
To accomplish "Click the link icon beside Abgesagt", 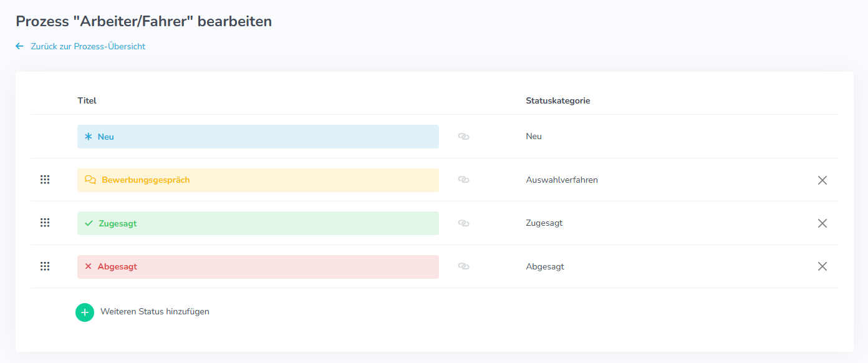I will pyautogui.click(x=463, y=266).
